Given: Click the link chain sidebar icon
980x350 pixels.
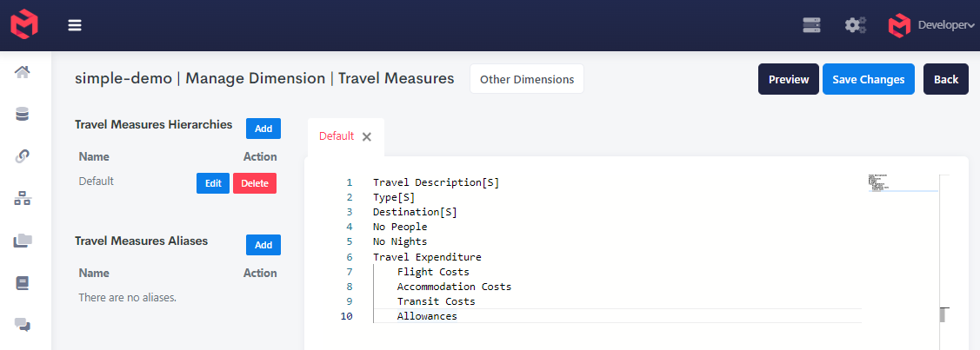Looking at the screenshot, I should [x=23, y=156].
